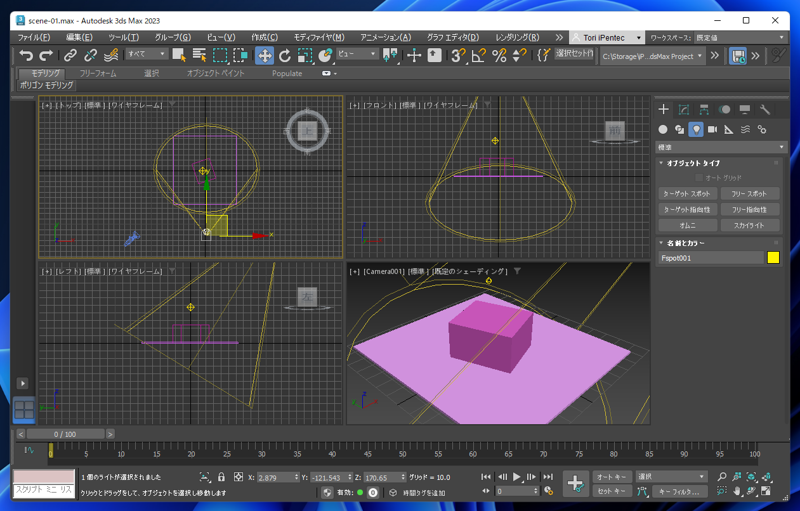Click the Percent Snap toggle icon
This screenshot has height=511, width=800.
pyautogui.click(x=499, y=56)
